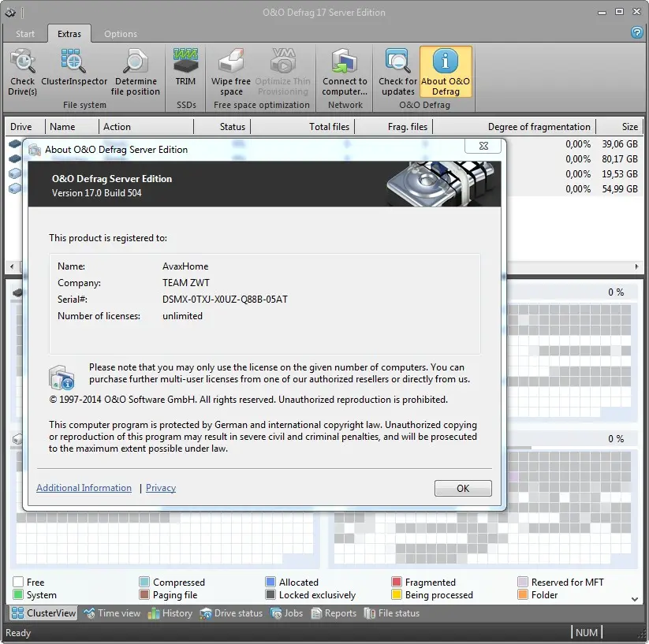
Task: Sort by the Size column header
Action: click(x=620, y=127)
